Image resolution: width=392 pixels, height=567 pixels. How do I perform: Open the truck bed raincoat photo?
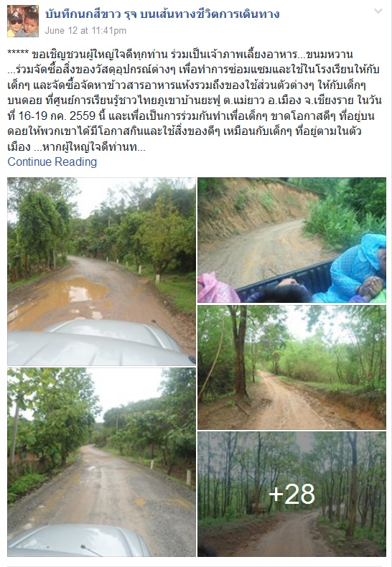pyautogui.click(x=291, y=240)
